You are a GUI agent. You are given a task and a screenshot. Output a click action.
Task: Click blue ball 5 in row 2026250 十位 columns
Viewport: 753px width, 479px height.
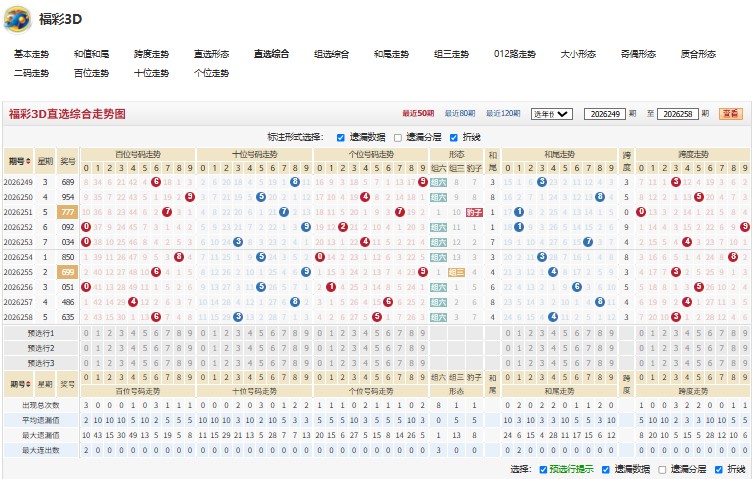click(261, 197)
